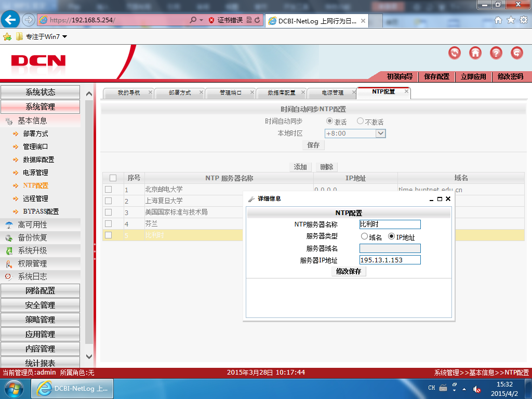Click the taskbar volume speaker icon

point(477,389)
